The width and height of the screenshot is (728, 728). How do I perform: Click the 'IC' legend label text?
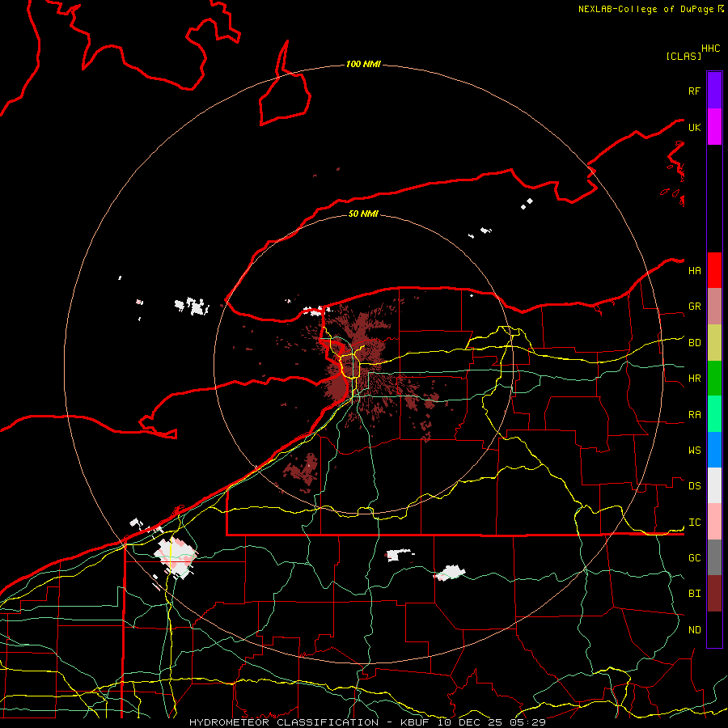point(694,523)
